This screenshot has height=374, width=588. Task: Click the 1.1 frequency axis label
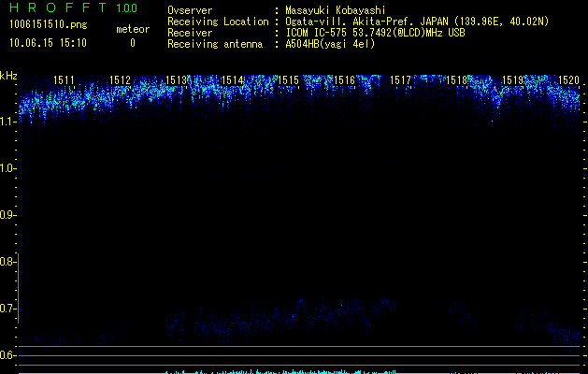pyautogui.click(x=7, y=122)
